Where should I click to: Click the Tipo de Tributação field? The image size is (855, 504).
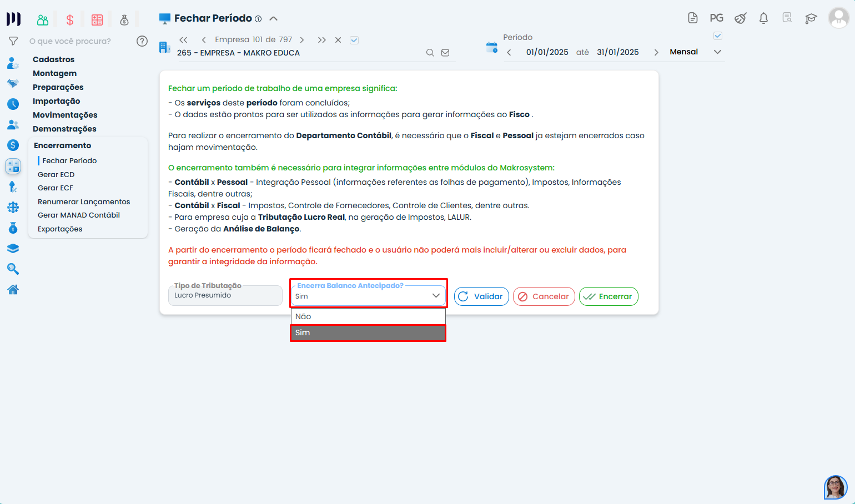coord(225,295)
